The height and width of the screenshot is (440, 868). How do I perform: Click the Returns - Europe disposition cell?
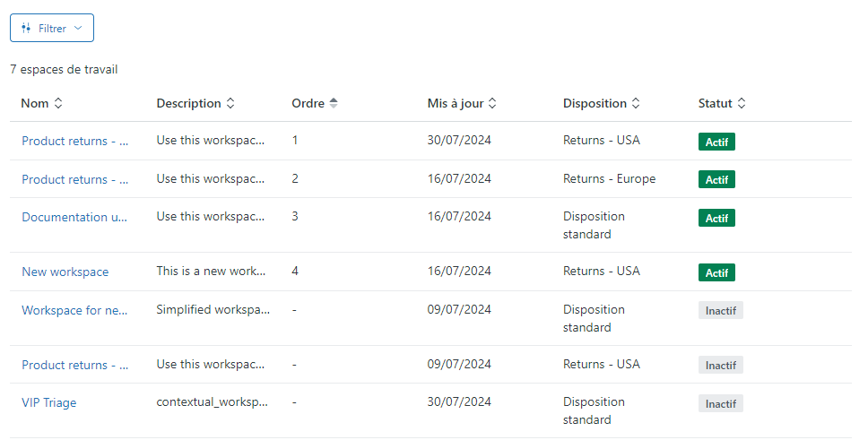(x=609, y=178)
